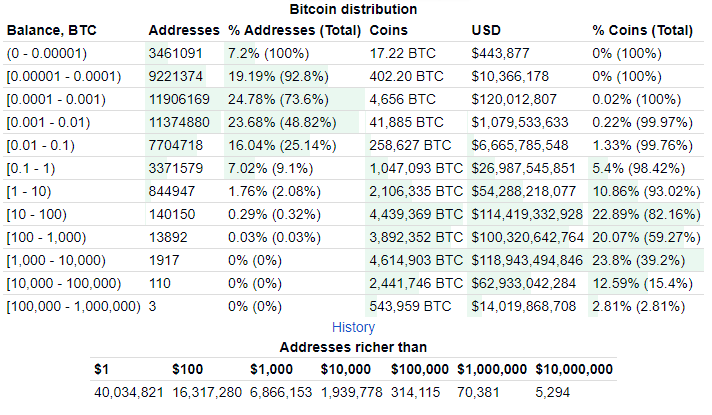Click the Addresses richer than heading
Screen dimensions: 712x415
pos(353,347)
